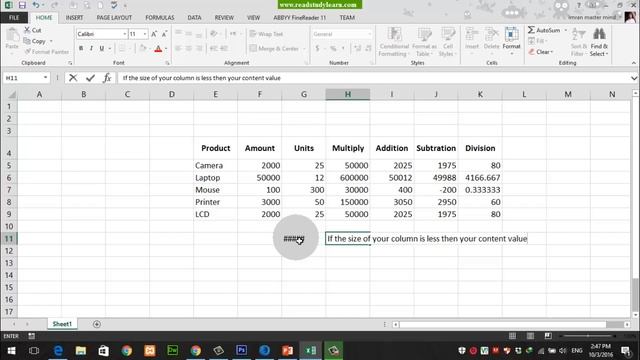
Task: Open the font size 11 dropdown
Action: click(145, 34)
